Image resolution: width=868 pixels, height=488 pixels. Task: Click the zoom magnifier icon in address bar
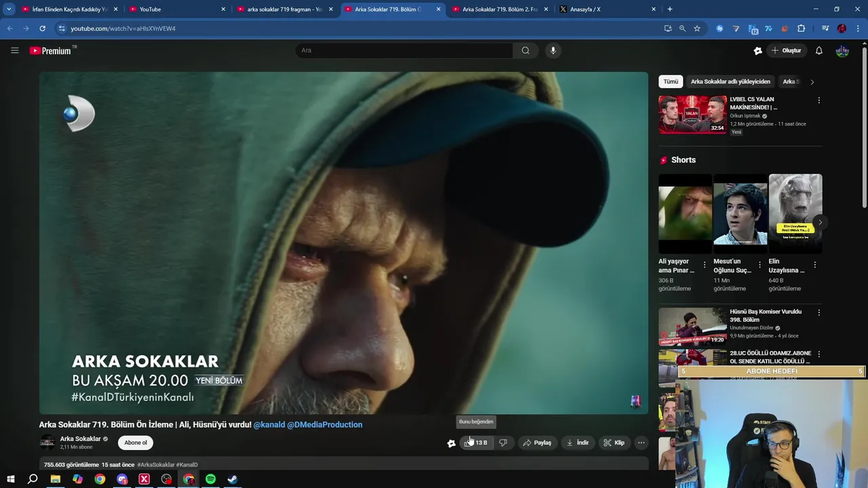682,28
